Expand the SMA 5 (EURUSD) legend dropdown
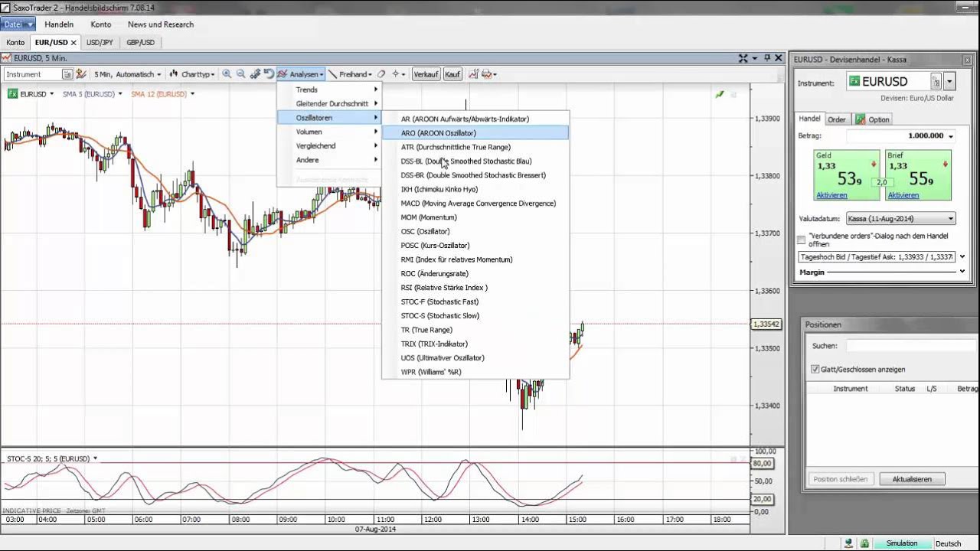 coord(120,94)
